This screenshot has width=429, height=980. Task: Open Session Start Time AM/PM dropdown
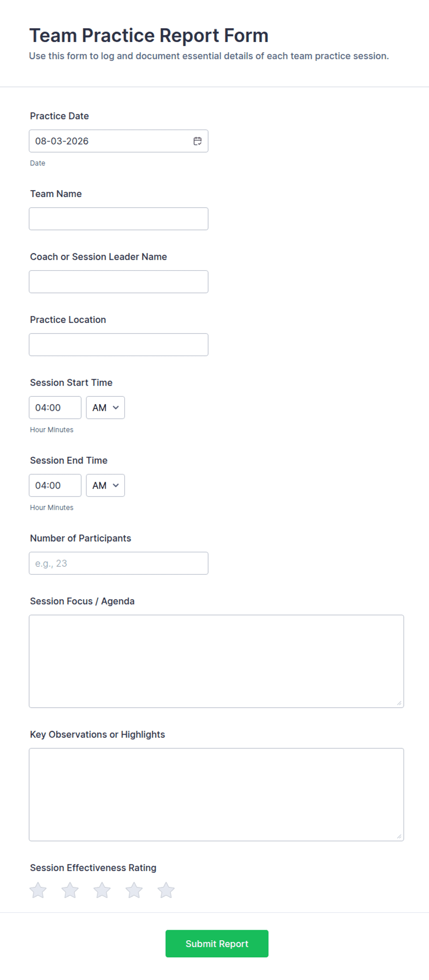click(x=105, y=407)
